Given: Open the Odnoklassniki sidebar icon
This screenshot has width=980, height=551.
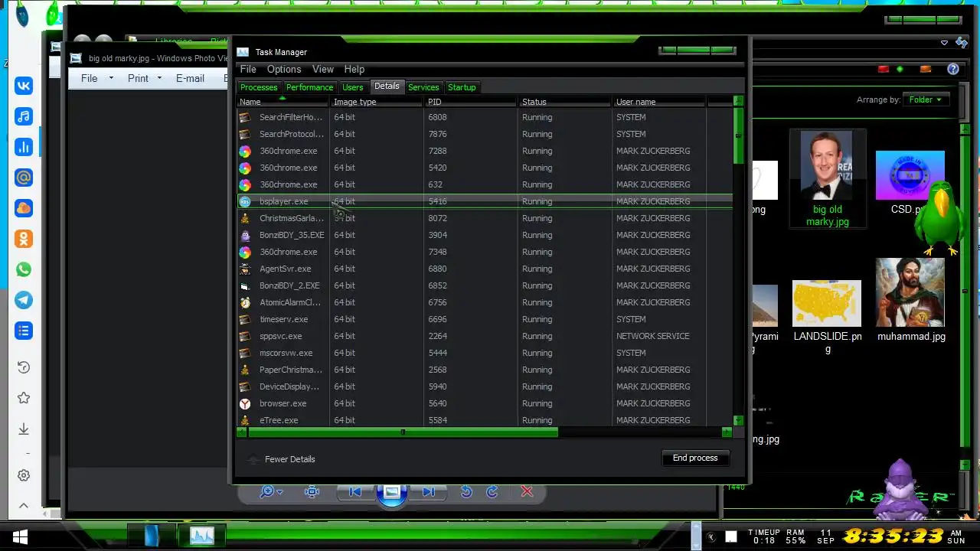Looking at the screenshot, I should (x=24, y=239).
